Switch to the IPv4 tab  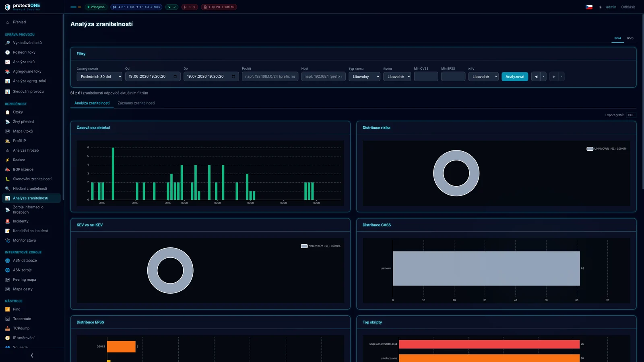click(x=617, y=38)
